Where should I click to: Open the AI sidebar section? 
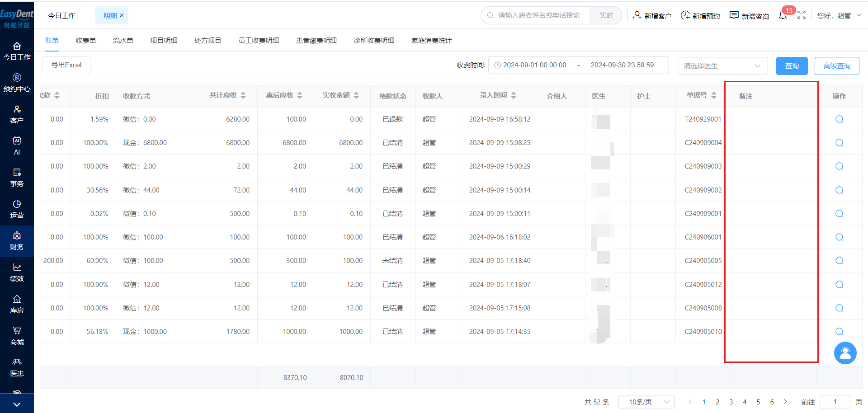(x=17, y=146)
